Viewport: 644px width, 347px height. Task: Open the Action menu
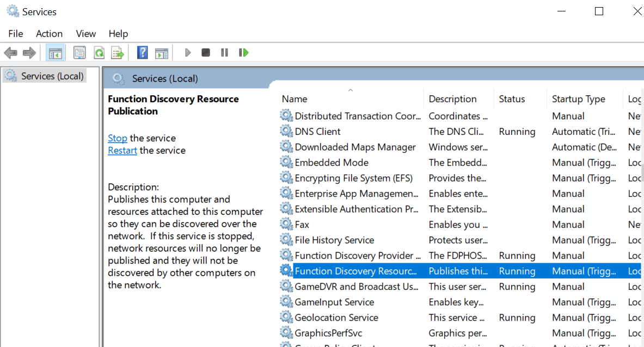tap(49, 33)
